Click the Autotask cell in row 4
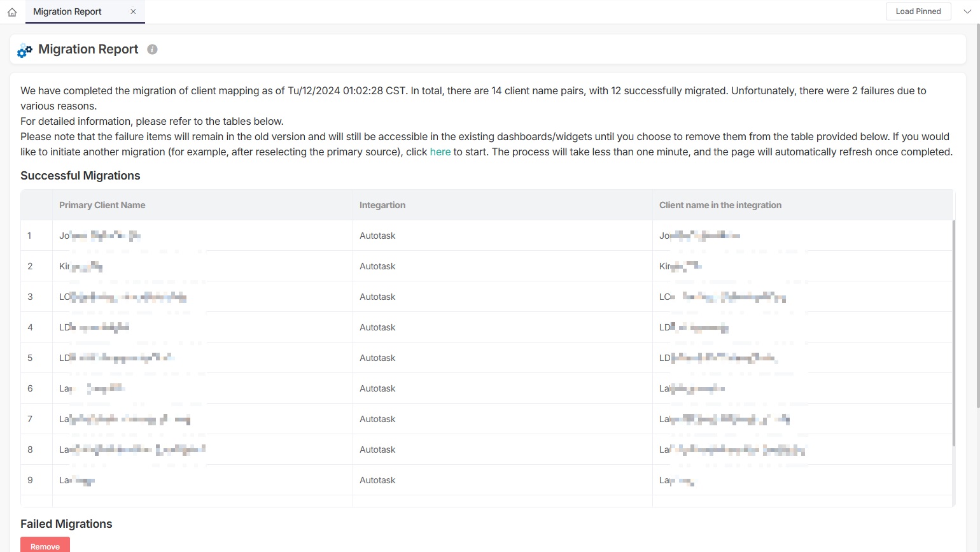980x552 pixels. click(x=377, y=327)
